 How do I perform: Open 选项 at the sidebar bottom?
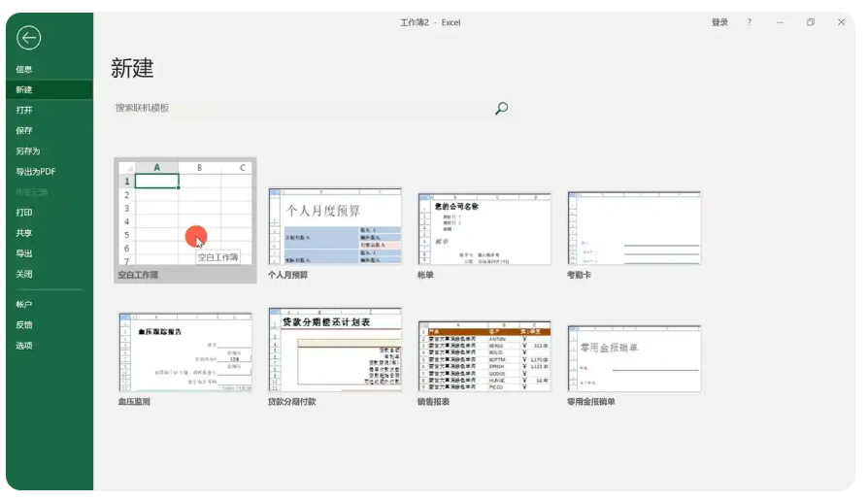coord(24,346)
